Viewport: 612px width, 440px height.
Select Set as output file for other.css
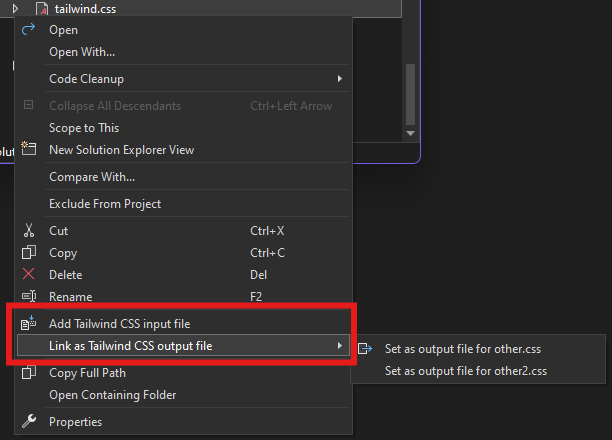[x=478, y=349]
